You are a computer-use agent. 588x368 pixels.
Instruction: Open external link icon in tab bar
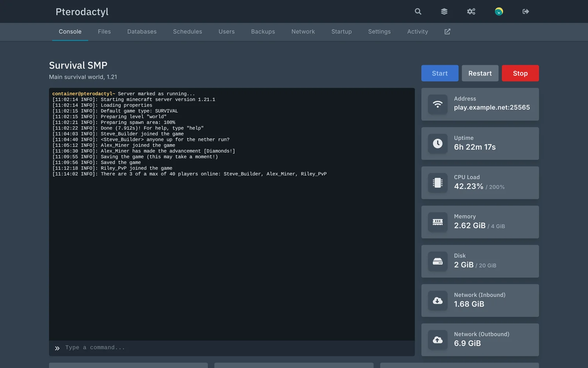point(447,32)
